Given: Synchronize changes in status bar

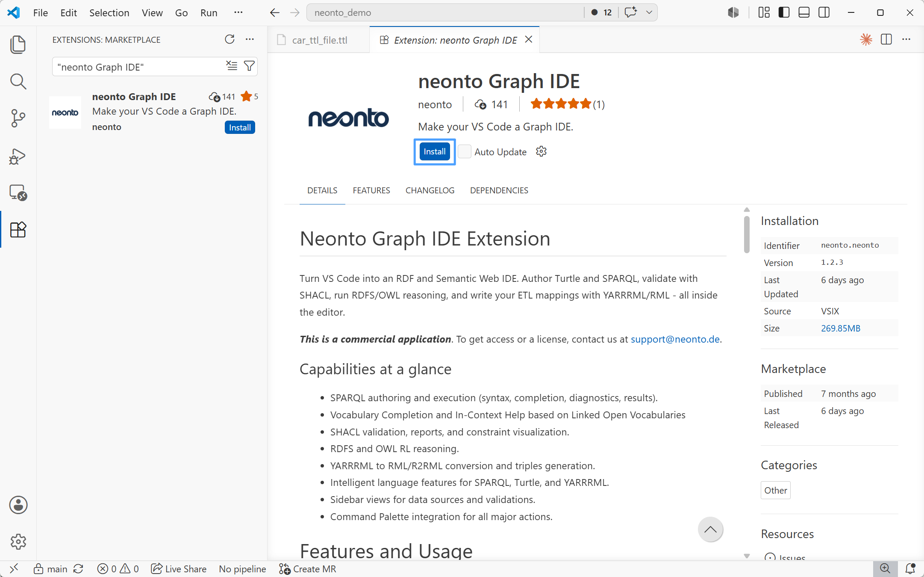Looking at the screenshot, I should click(x=78, y=569).
